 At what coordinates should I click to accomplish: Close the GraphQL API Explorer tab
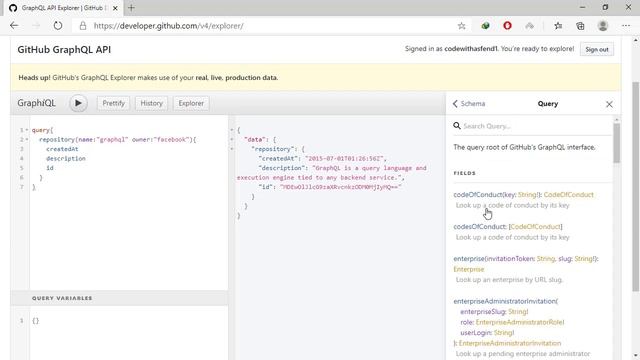(x=115, y=8)
